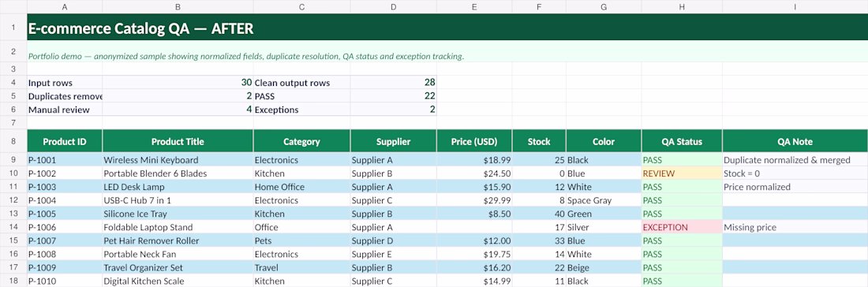Click the 'Portable Neck Fan' cell
868x287 pixels.
(x=178, y=254)
